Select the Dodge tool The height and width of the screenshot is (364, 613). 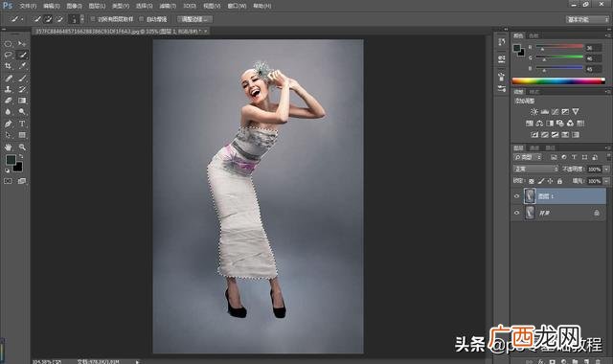coord(22,112)
